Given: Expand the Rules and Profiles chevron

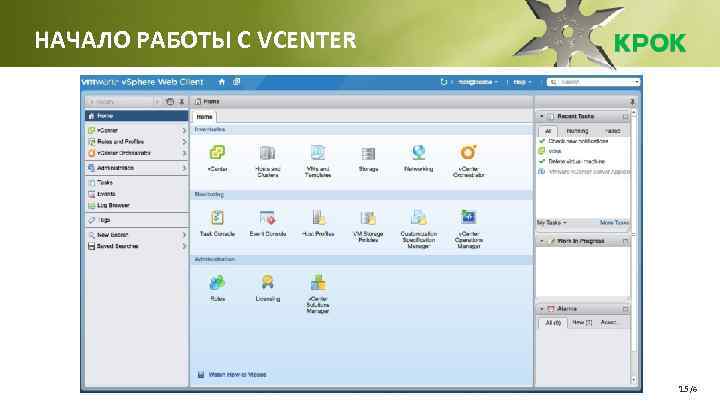Looking at the screenshot, I should pos(184,142).
